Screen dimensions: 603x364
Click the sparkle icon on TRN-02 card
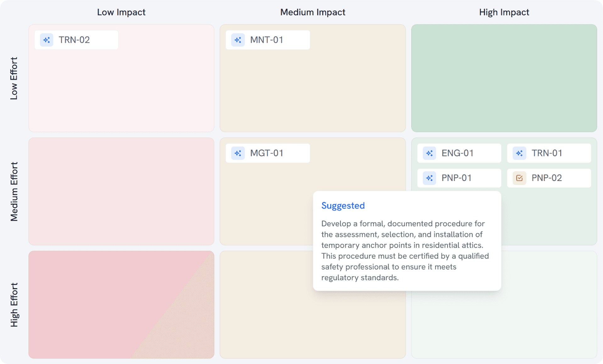pos(47,40)
